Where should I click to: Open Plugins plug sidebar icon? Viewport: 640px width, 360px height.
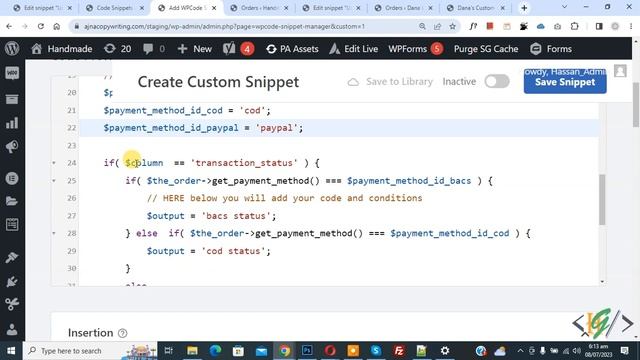(12, 281)
